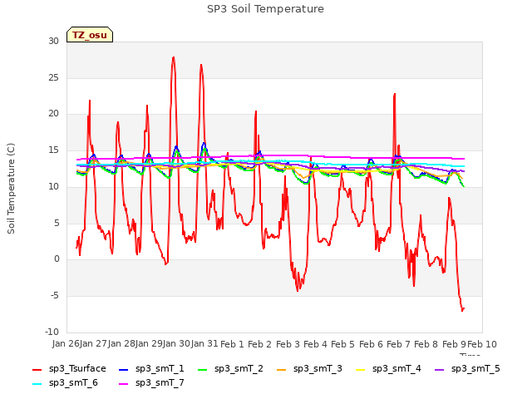Click the Feb 8 x-axis tick label
This screenshot has width=532, height=399.
426,344
